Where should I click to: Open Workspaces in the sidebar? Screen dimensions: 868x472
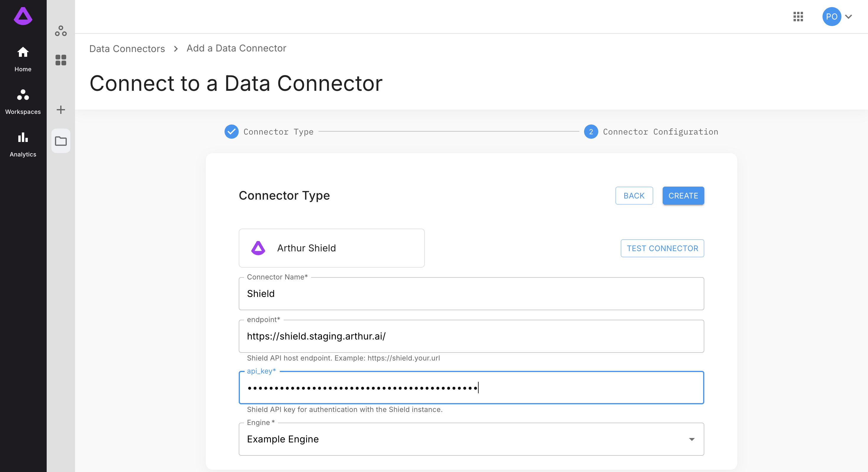click(x=23, y=101)
